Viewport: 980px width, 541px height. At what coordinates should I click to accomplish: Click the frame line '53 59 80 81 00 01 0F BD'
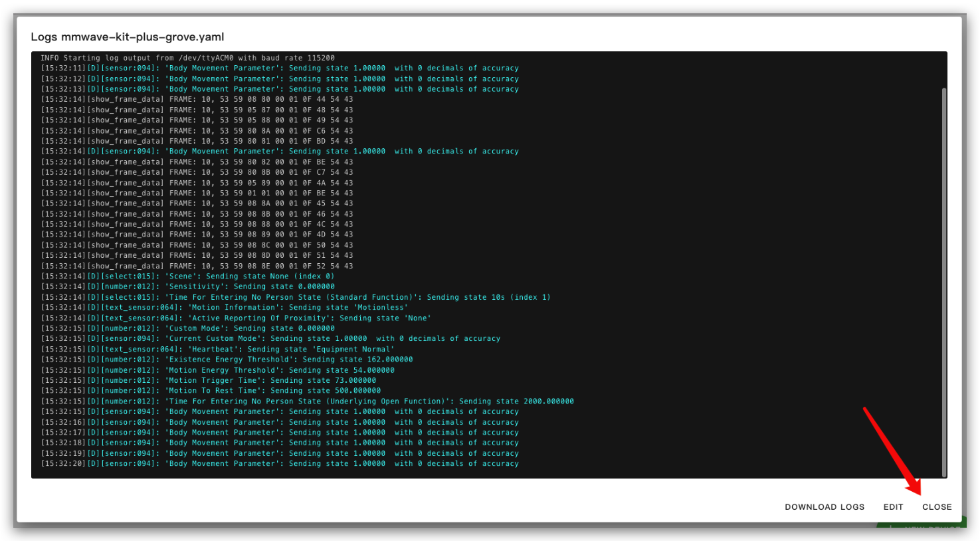[x=197, y=141]
